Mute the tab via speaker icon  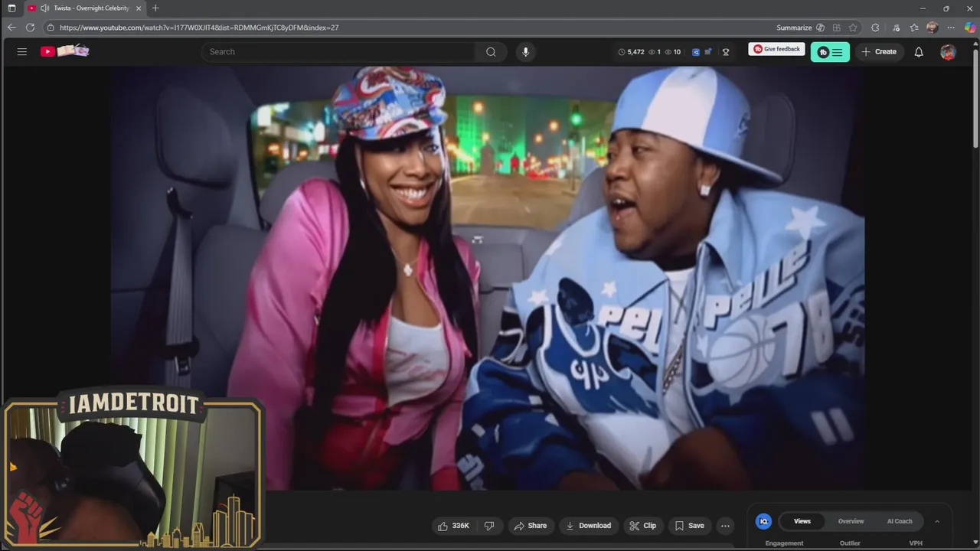tap(45, 8)
